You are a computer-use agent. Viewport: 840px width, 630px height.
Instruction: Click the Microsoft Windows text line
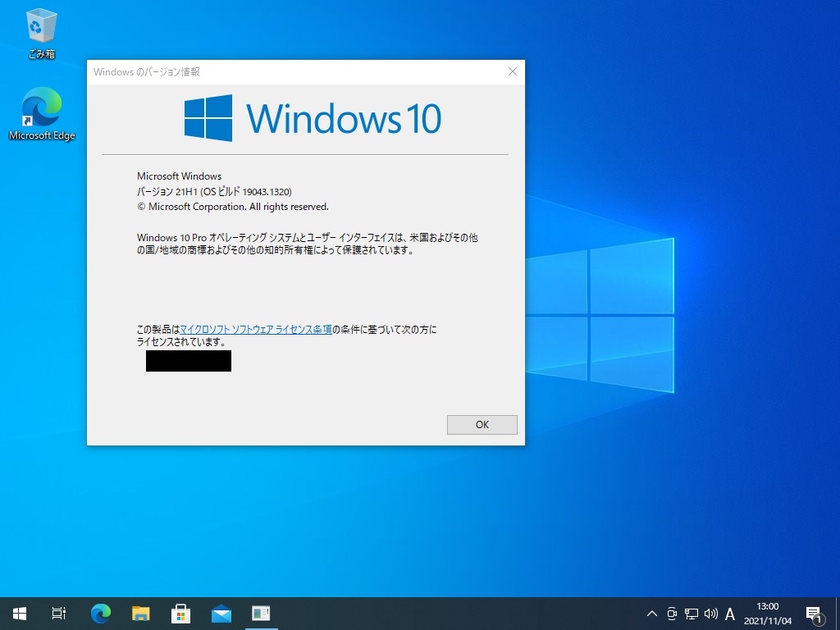[x=180, y=176]
